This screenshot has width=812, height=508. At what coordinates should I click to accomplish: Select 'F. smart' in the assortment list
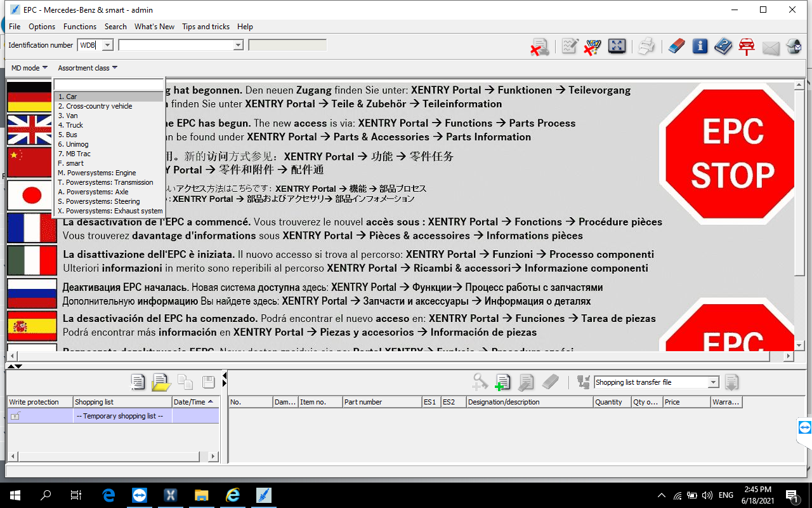click(x=108, y=163)
